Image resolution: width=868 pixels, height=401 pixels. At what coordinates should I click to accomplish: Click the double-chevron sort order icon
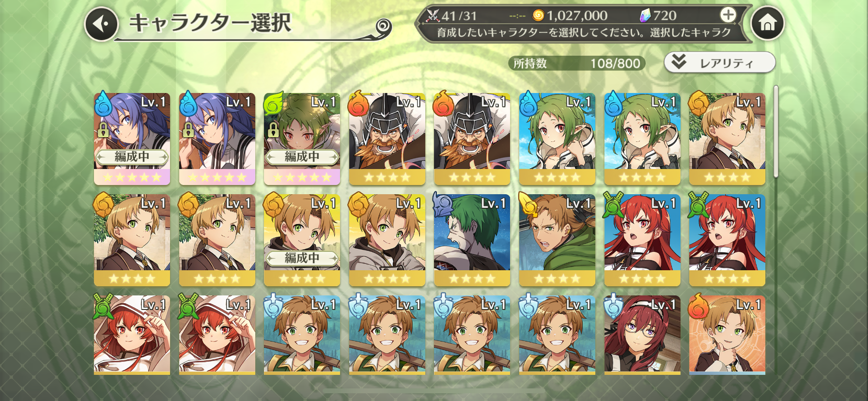[x=679, y=62]
